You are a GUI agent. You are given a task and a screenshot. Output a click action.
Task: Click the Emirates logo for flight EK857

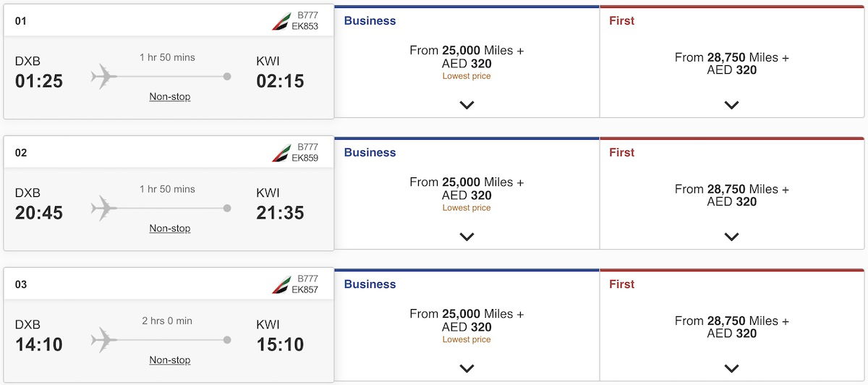(281, 285)
